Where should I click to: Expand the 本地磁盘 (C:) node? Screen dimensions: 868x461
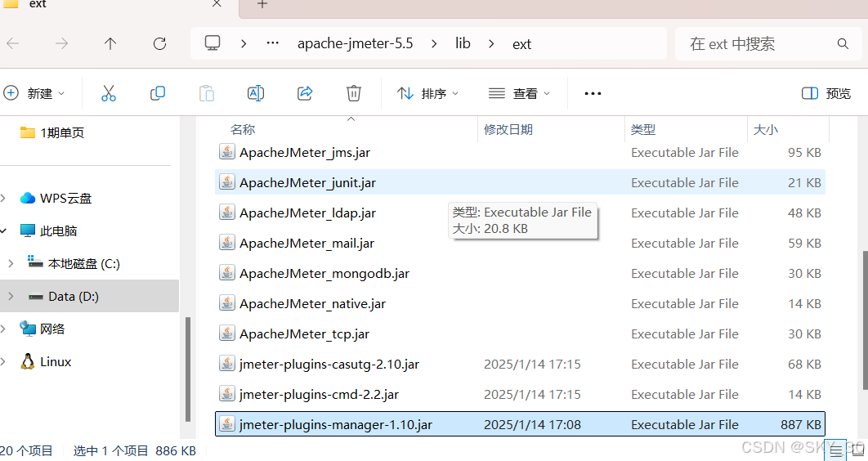pos(11,263)
